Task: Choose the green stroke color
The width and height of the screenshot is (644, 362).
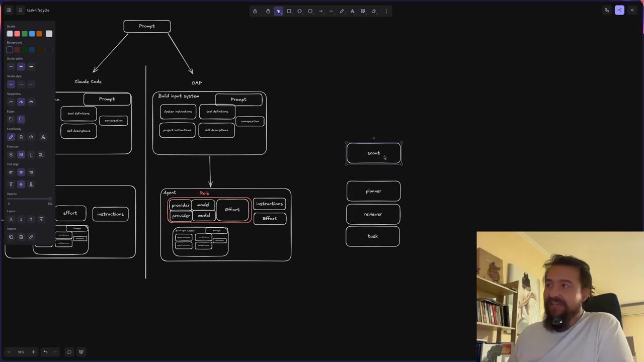Action: (x=24, y=34)
